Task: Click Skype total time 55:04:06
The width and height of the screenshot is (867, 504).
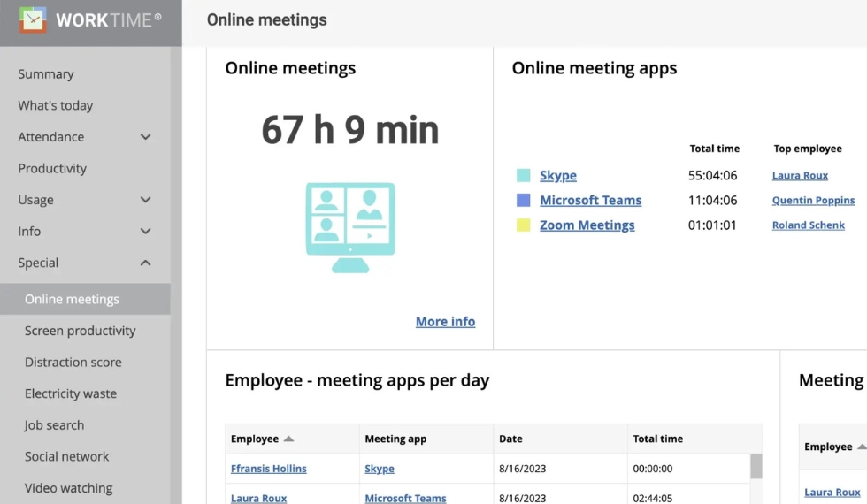Action: (x=713, y=176)
